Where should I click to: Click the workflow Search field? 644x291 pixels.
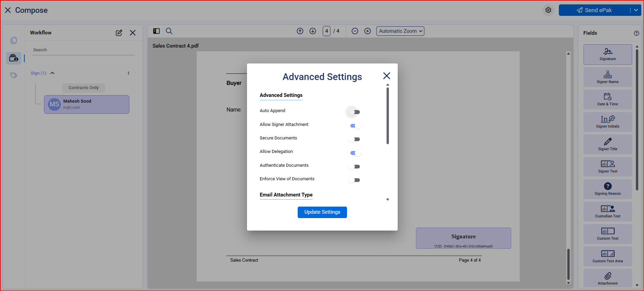click(x=83, y=50)
